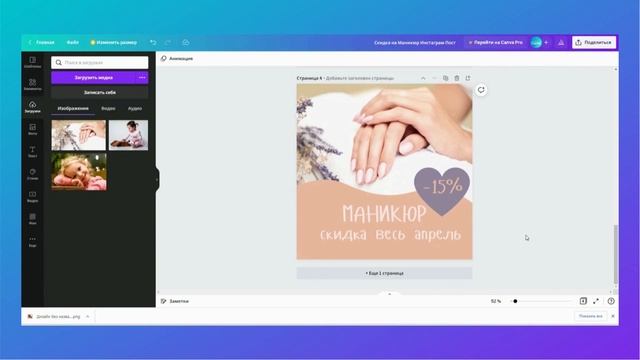Open the Resize (Изменить размер) menu
This screenshot has width=640, height=360.
click(114, 42)
